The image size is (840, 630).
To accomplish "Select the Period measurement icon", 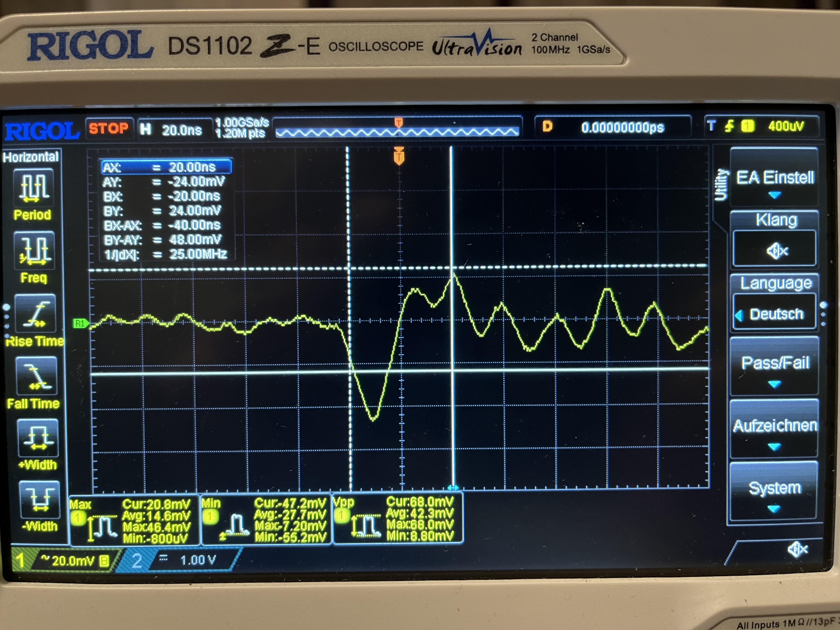I will coord(33,188).
